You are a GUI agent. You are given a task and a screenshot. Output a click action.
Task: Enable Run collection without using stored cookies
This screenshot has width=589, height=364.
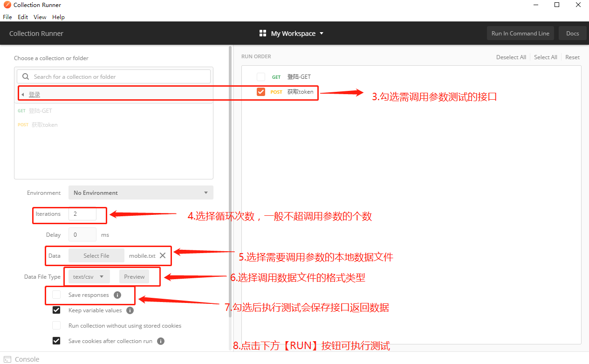pos(56,325)
